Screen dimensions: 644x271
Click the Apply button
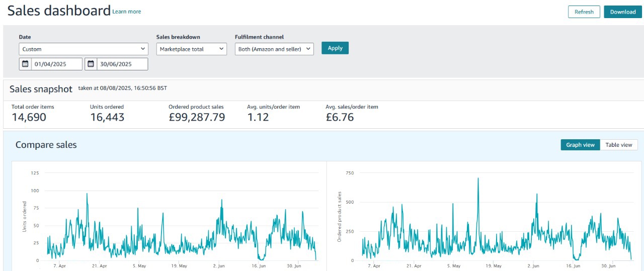335,48
